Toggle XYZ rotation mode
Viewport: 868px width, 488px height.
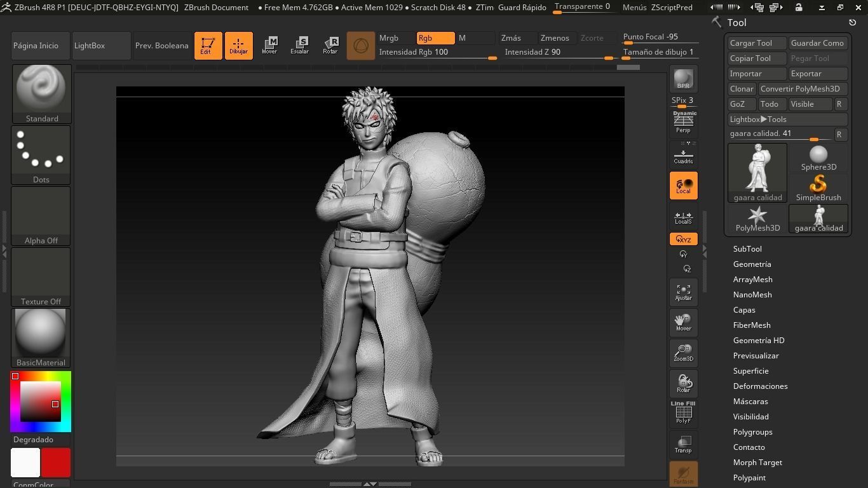(684, 239)
